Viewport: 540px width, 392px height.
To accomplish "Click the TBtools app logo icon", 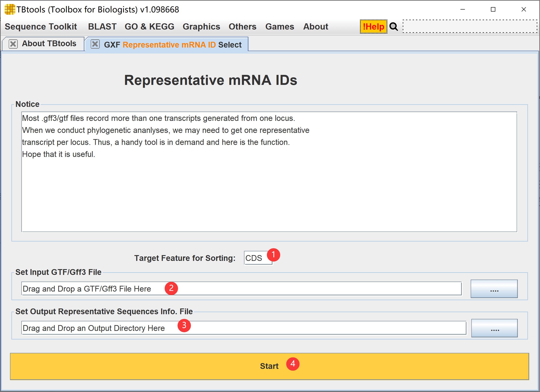I will [x=10, y=10].
